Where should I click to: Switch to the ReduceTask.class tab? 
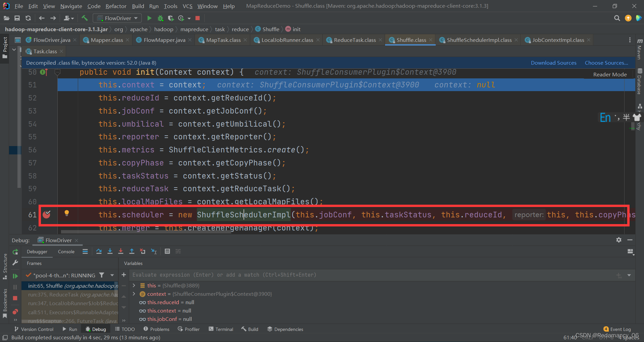pos(355,40)
